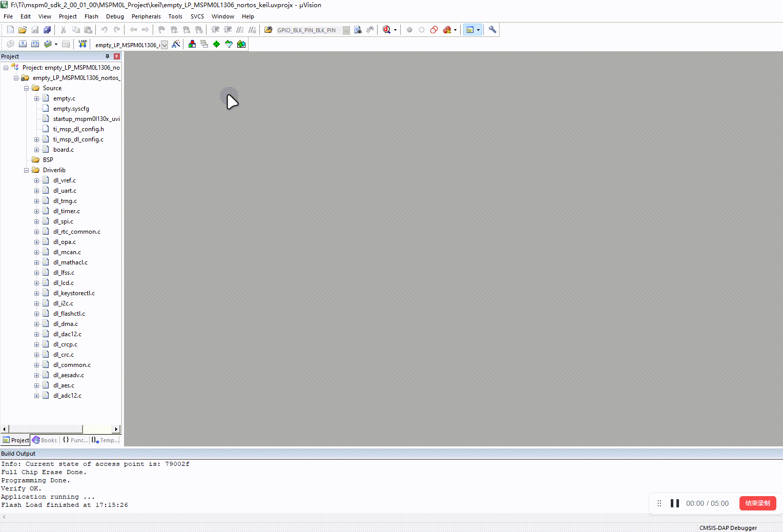Screen dimensions: 783x532
Task: Click the Pack Installer icon
Action: coord(241,44)
